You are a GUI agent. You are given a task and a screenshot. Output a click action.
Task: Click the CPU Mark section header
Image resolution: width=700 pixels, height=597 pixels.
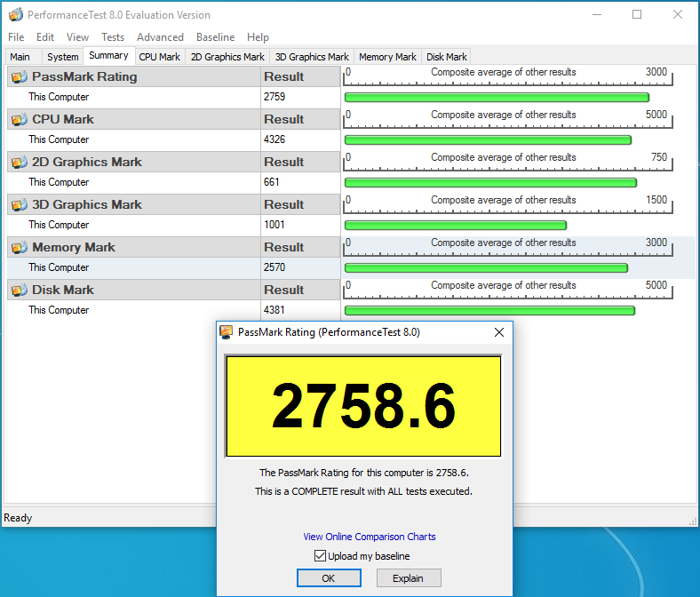134,120
